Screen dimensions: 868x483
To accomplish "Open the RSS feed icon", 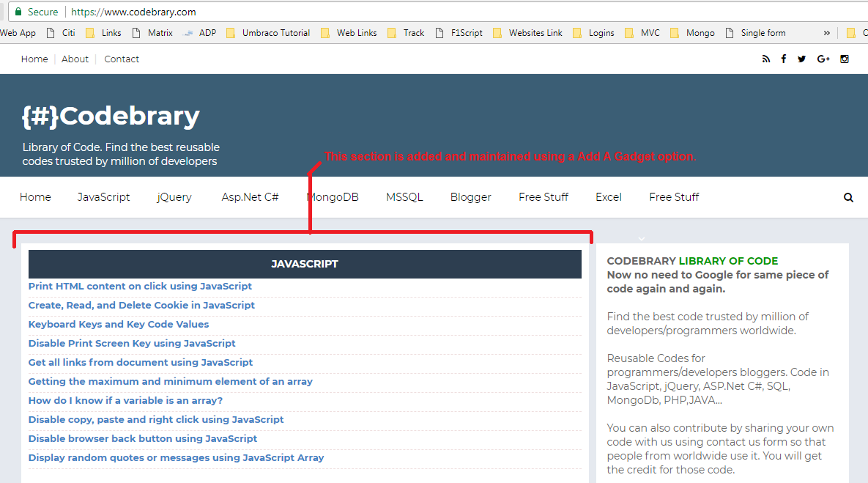I will (x=766, y=59).
